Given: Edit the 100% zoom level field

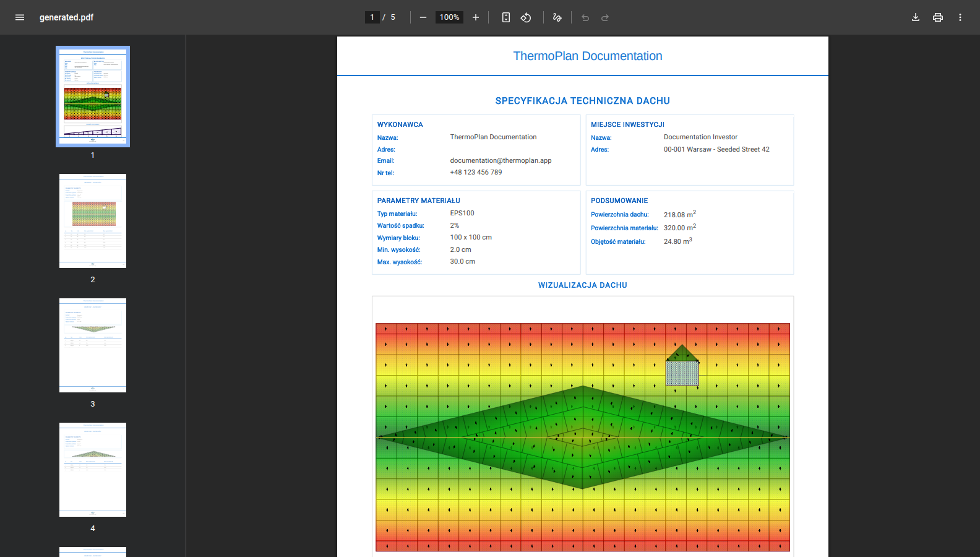Looking at the screenshot, I should tap(449, 17).
